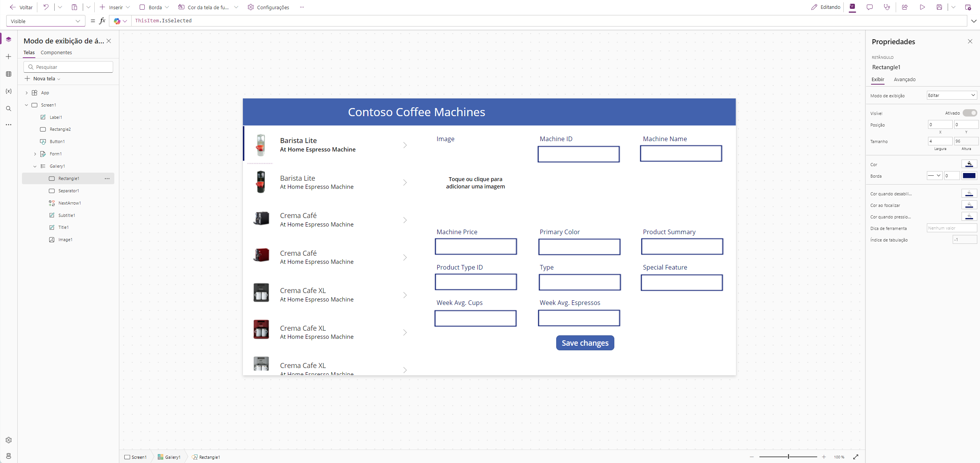This screenshot has height=463, width=980.
Task: Open the app checker stethoscope icon
Action: 887,7
